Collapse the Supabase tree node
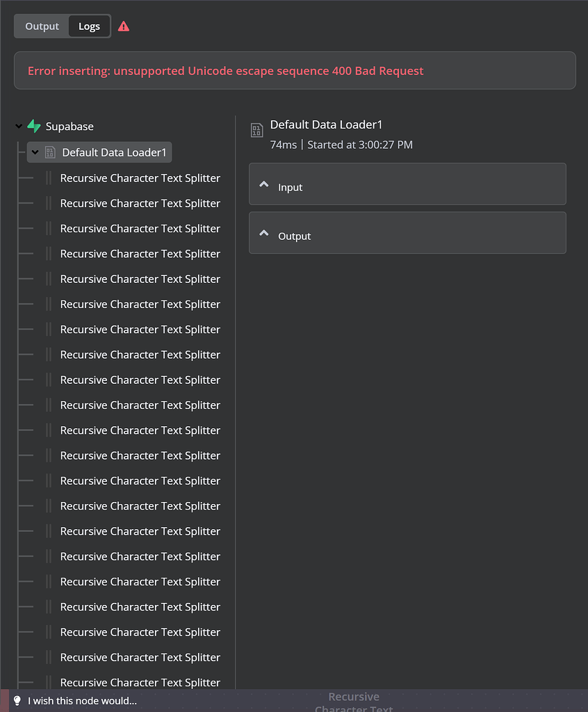The width and height of the screenshot is (588, 712). [18, 126]
